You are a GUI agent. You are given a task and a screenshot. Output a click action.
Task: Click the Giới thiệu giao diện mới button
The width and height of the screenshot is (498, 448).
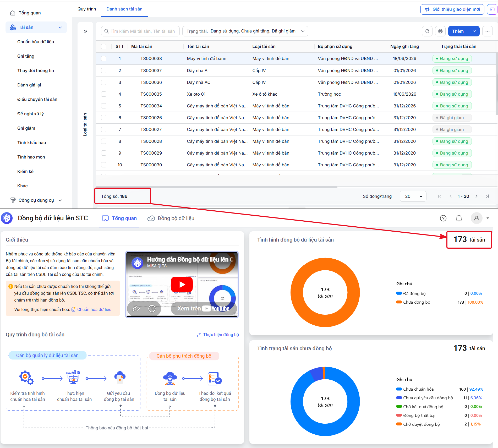point(452,9)
